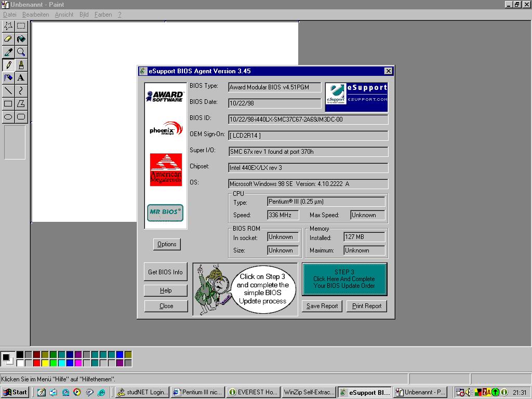Image resolution: width=532 pixels, height=399 pixels.
Task: Open Help in the BIOS Agent dialog
Action: (166, 290)
